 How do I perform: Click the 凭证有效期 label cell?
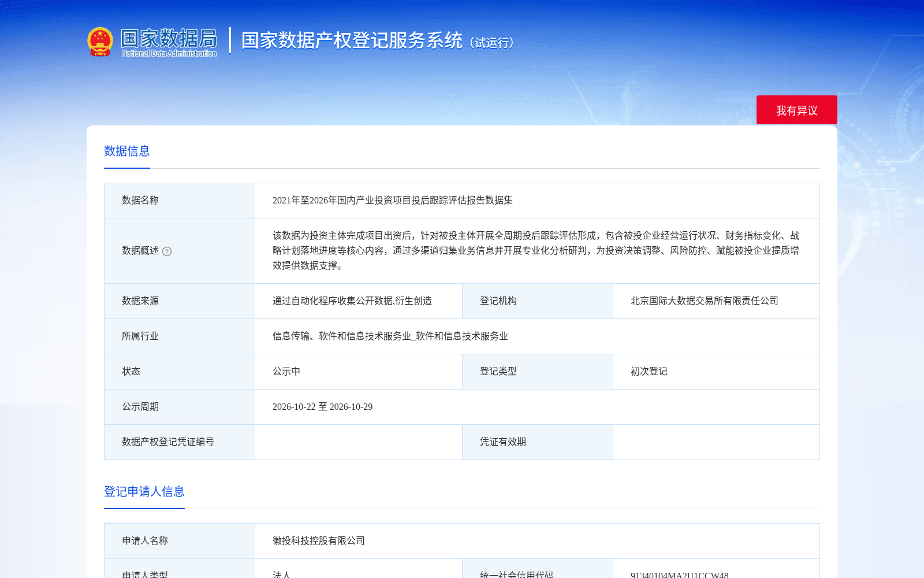(538, 442)
